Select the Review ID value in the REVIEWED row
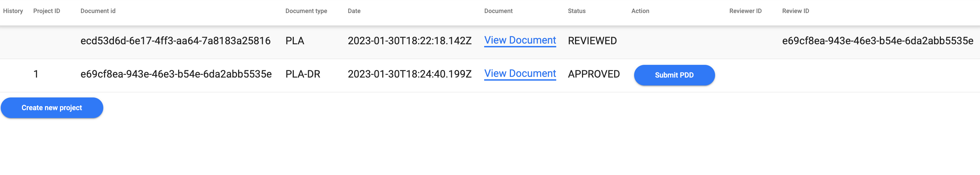The width and height of the screenshot is (980, 175). pos(877,41)
